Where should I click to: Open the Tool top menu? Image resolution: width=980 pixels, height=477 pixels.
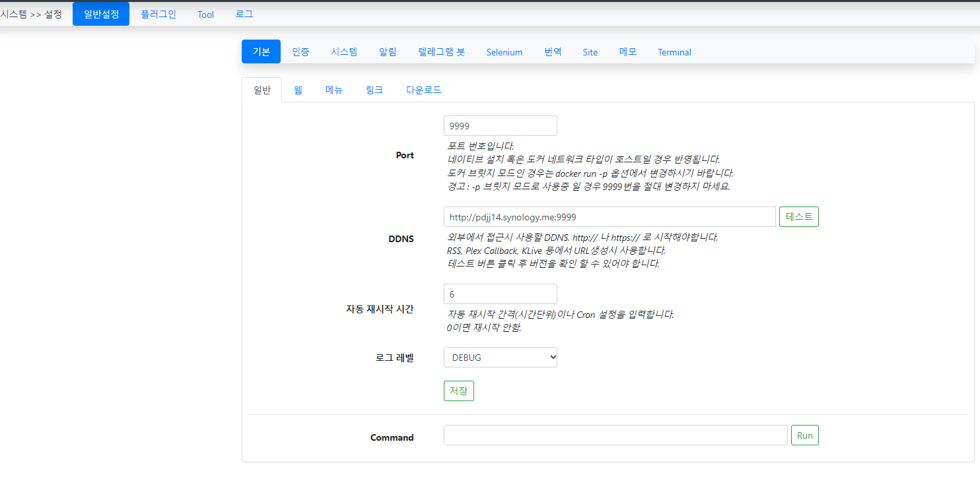(x=205, y=15)
